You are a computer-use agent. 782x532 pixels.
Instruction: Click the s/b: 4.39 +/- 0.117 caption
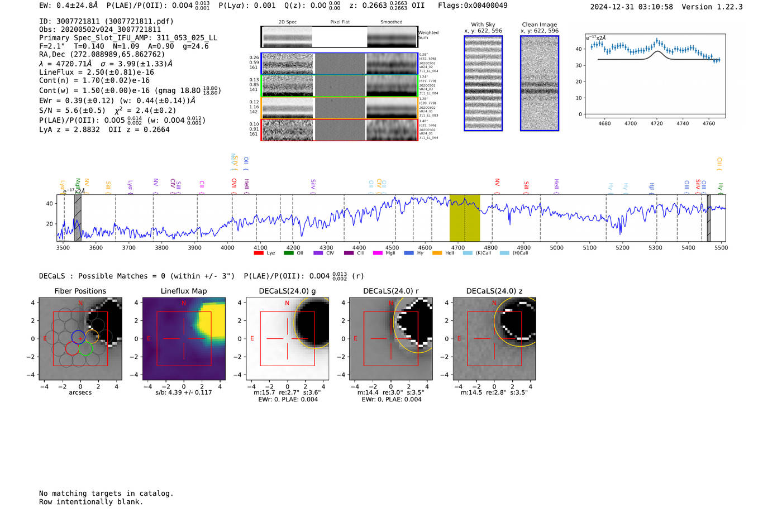tap(184, 392)
